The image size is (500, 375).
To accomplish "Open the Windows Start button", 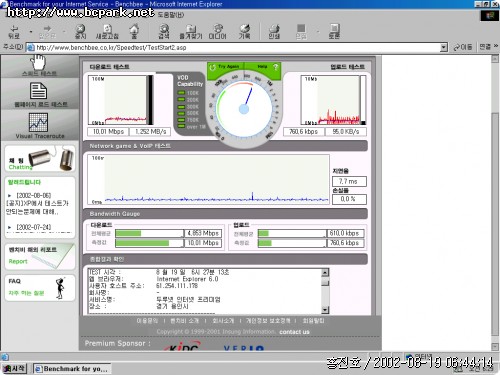I will click(14, 368).
